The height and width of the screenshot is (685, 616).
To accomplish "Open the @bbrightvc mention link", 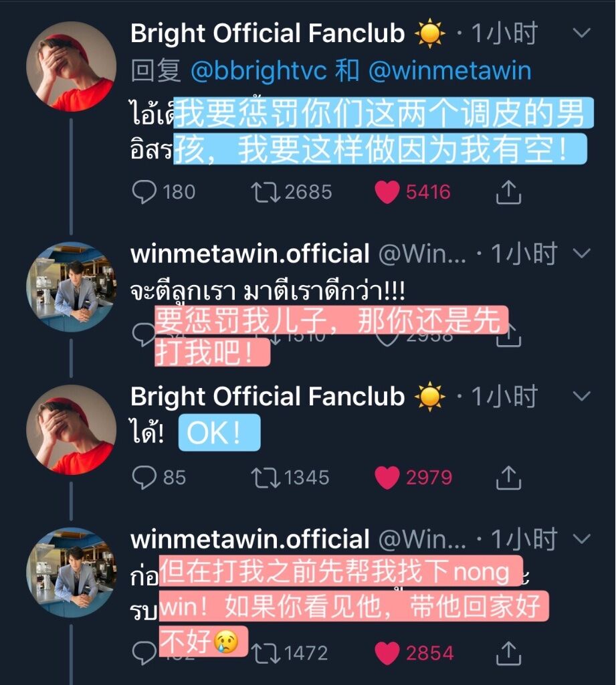I will [x=259, y=71].
